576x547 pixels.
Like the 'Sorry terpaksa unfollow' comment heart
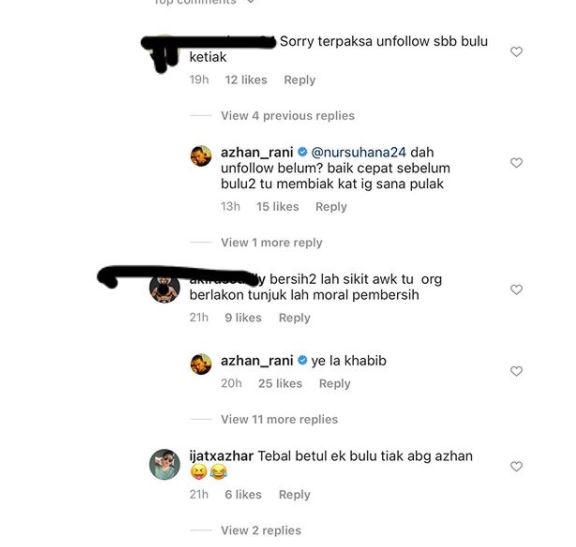pyautogui.click(x=516, y=52)
